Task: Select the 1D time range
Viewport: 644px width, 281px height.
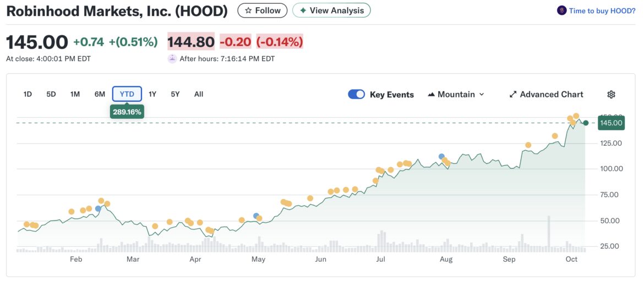Action: [28, 94]
